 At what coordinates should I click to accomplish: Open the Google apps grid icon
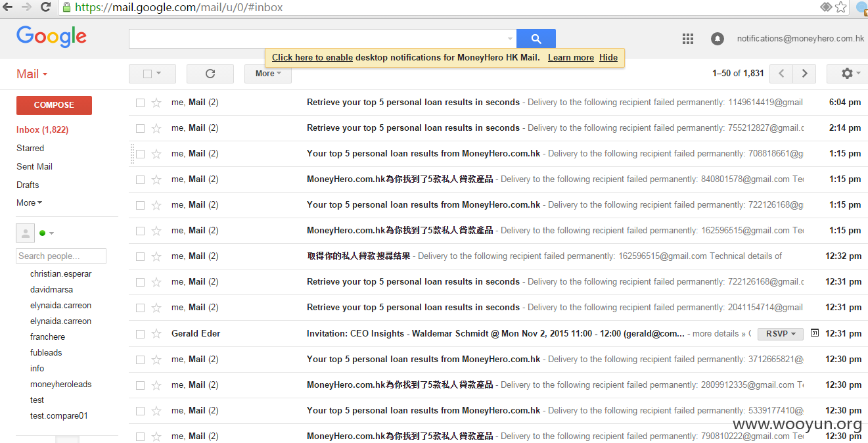pyautogui.click(x=688, y=39)
